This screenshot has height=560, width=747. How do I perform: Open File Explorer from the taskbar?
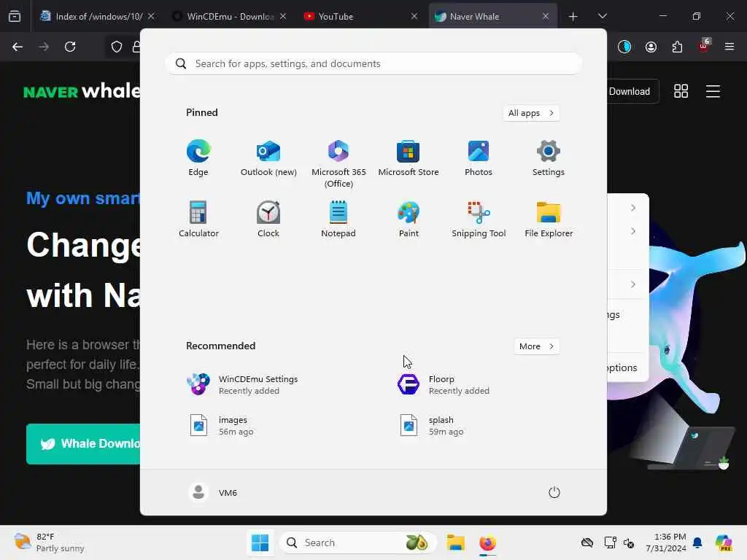coord(455,542)
